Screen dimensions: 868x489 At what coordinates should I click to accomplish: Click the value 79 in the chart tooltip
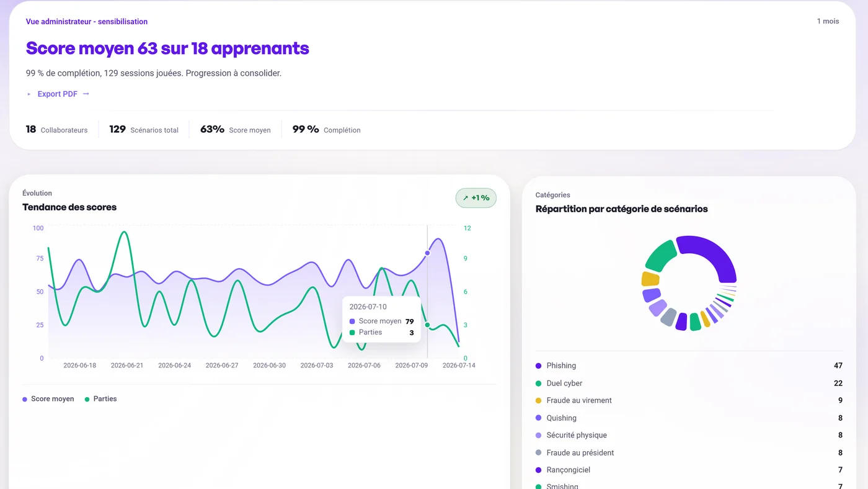pos(409,321)
